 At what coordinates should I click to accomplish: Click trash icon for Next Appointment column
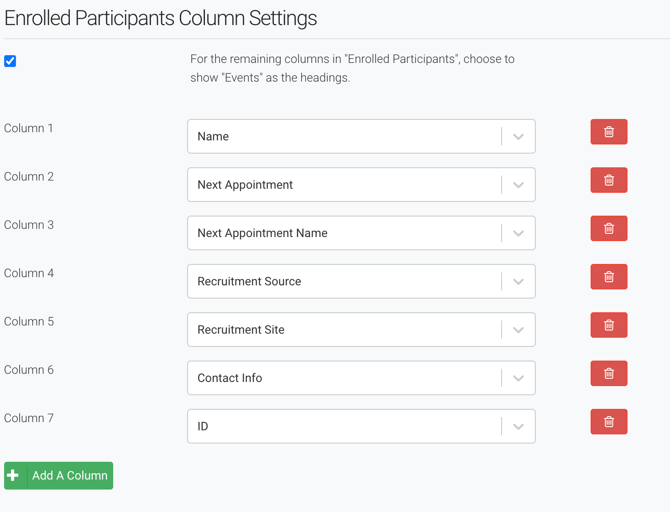[608, 180]
